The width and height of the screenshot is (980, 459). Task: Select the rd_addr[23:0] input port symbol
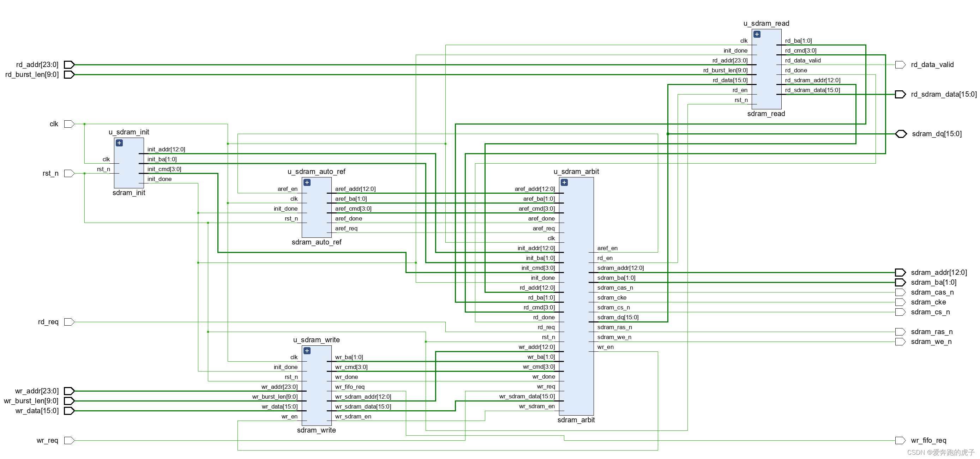coord(69,65)
